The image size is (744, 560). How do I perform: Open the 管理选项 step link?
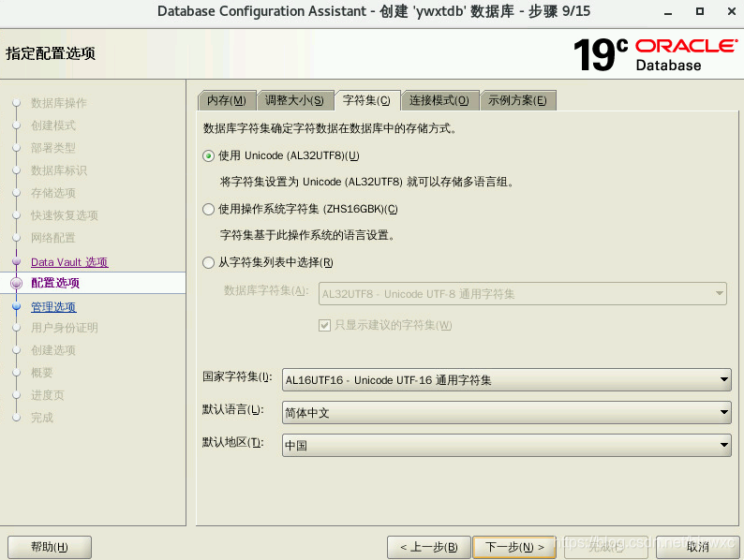point(53,307)
